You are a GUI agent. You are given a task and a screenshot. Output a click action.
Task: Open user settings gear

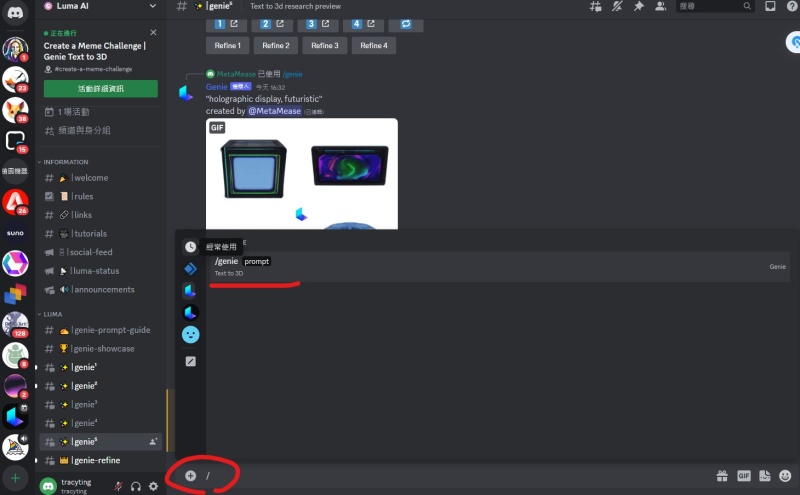[154, 486]
